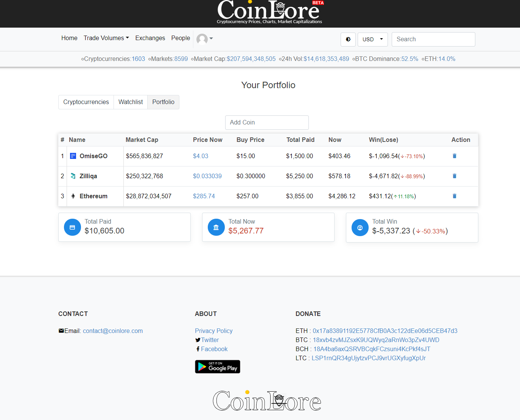520x420 pixels.
Task: Click Get it on Google Play badge
Action: [x=218, y=367]
